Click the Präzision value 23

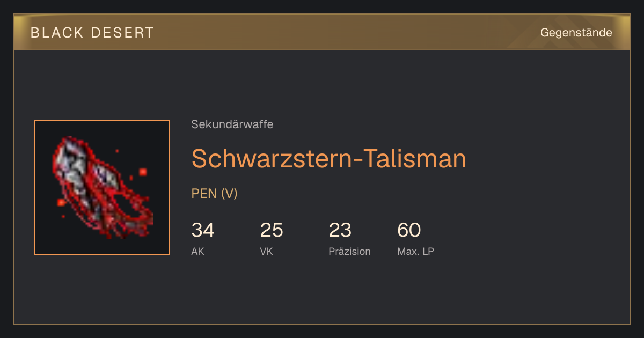click(x=340, y=230)
